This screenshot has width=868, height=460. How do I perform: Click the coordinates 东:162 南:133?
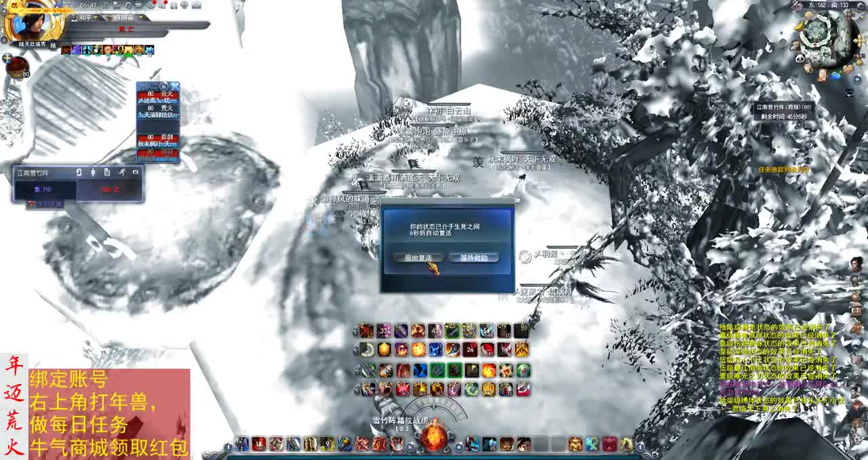[x=828, y=5]
